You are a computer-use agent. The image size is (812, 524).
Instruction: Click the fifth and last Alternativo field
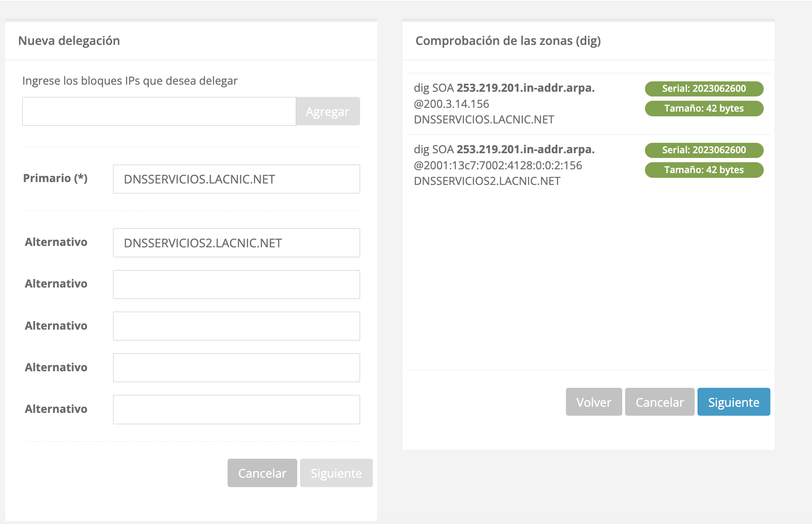[x=236, y=410]
